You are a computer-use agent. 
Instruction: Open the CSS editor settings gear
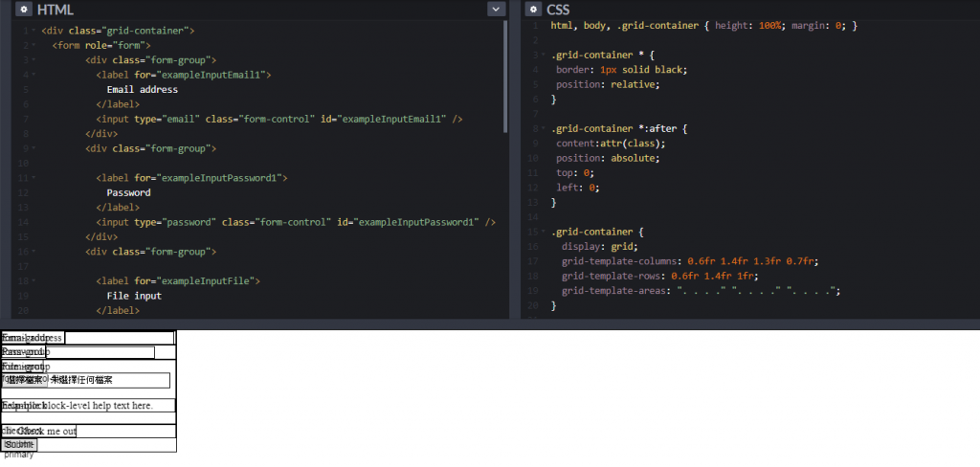point(533,10)
